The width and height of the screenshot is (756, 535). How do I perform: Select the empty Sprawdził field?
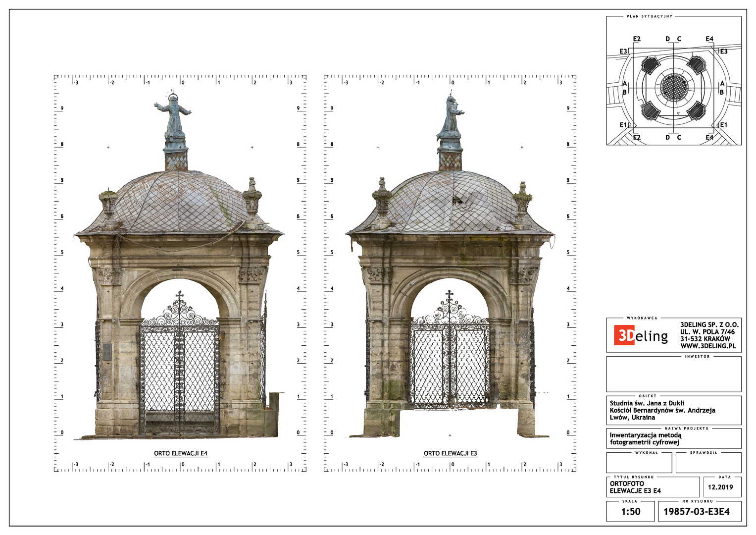click(x=708, y=463)
